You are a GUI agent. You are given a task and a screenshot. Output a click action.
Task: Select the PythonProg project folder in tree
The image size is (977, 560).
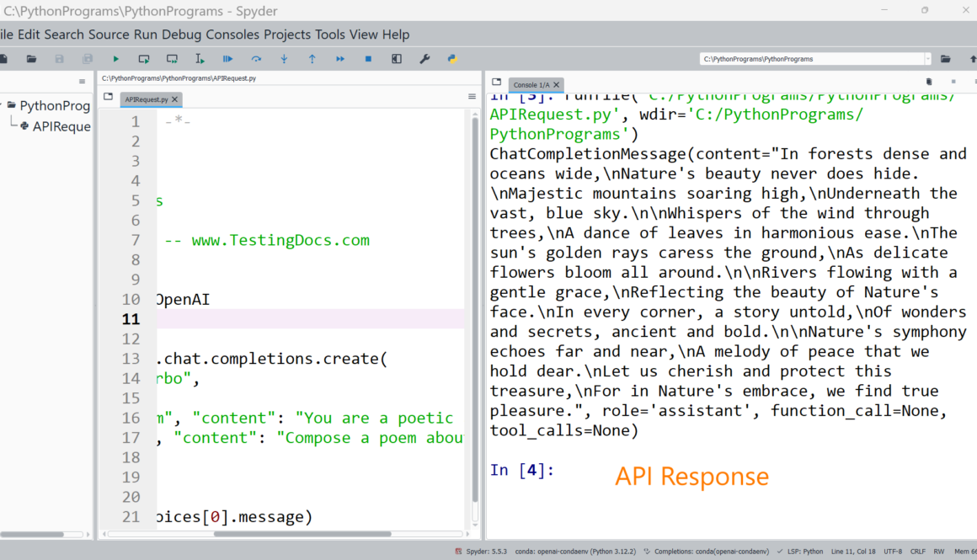[x=54, y=106]
